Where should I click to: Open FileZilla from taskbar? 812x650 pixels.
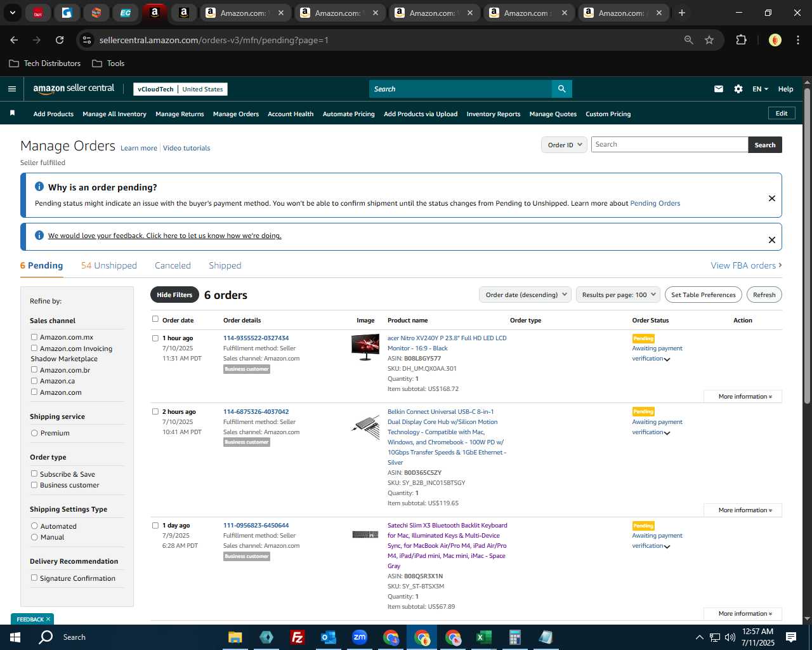point(297,637)
